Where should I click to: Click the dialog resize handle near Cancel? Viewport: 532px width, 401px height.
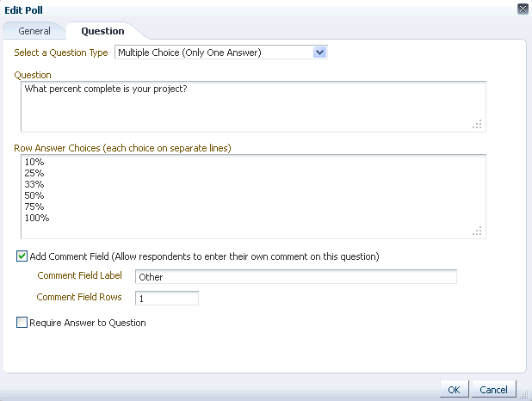524,393
